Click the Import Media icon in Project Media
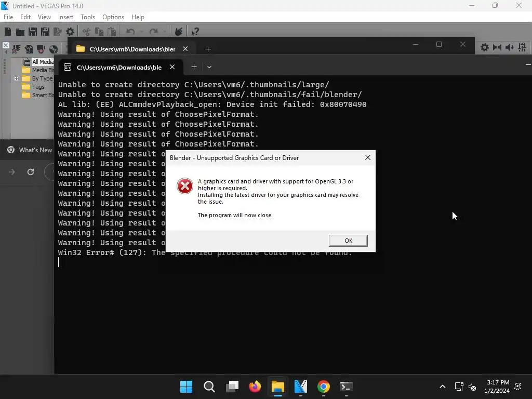532x399 pixels. pos(29,49)
